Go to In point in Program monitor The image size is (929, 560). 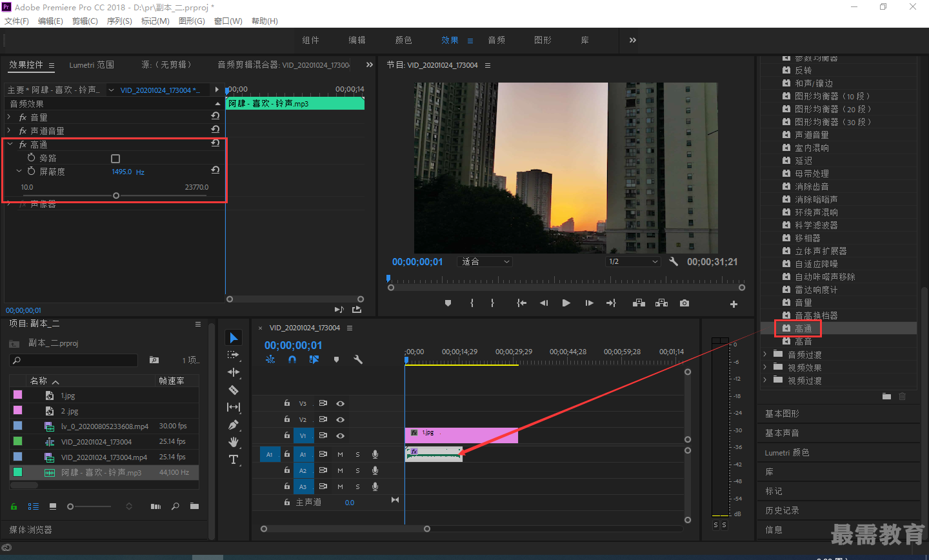(521, 303)
